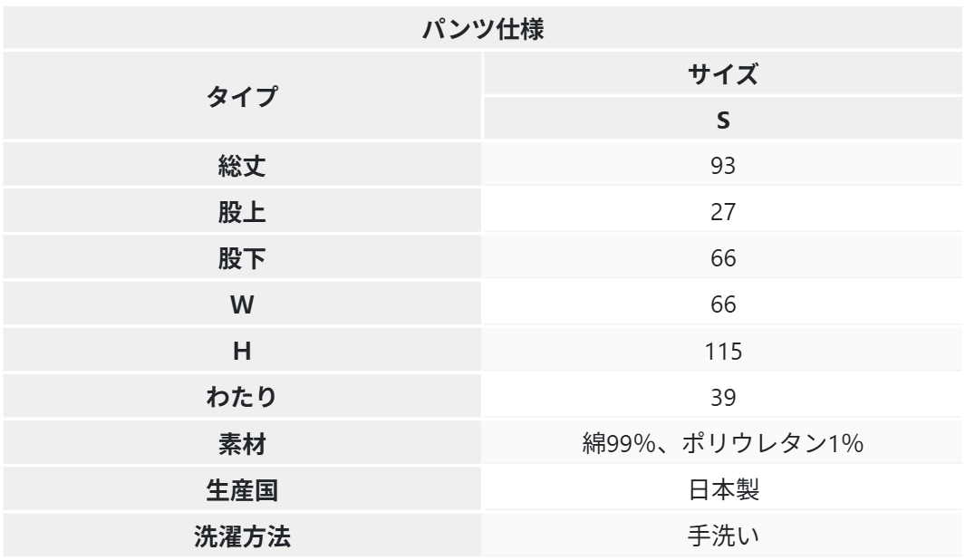Viewport: 965px width, 560px height.
Task: Select the 手洗い washing method cell
Action: [722, 536]
